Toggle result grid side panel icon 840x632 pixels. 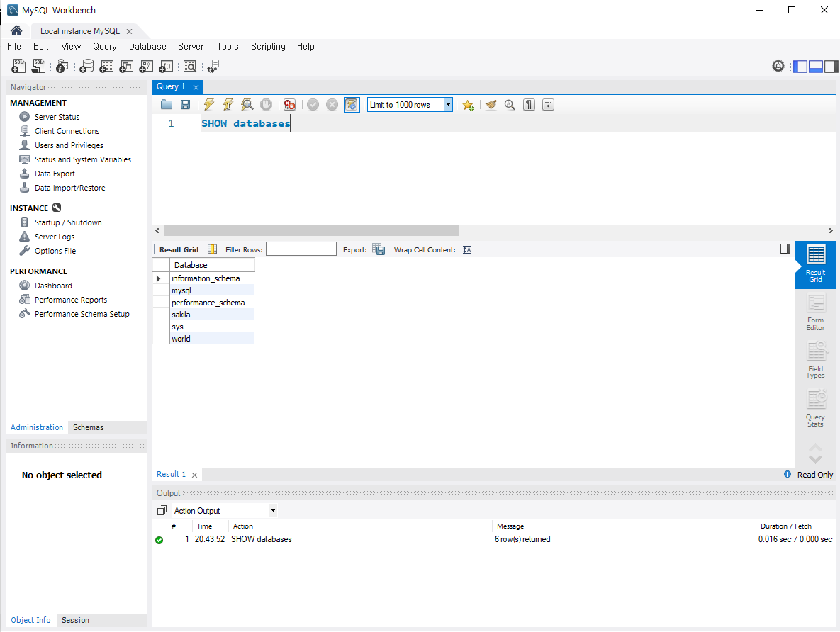(x=785, y=249)
